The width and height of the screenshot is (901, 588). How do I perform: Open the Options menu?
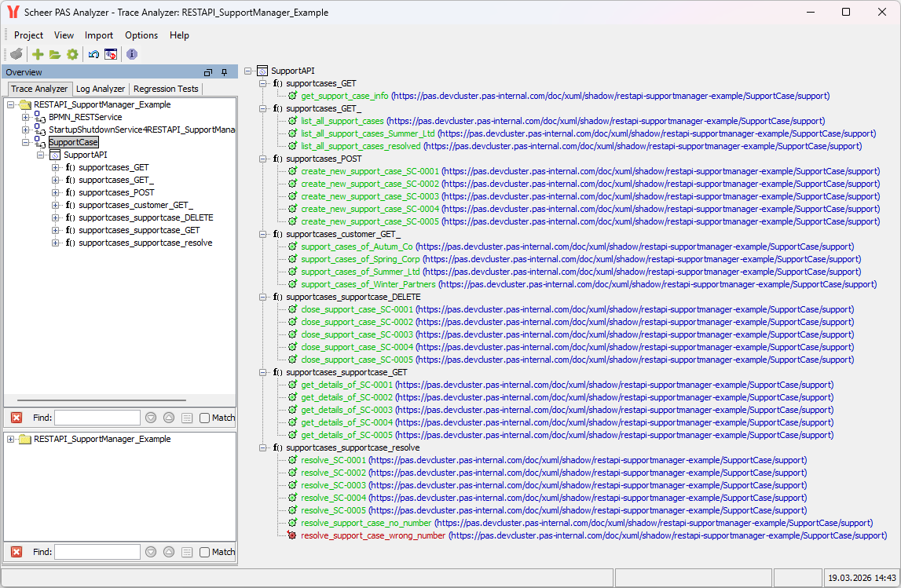point(141,35)
